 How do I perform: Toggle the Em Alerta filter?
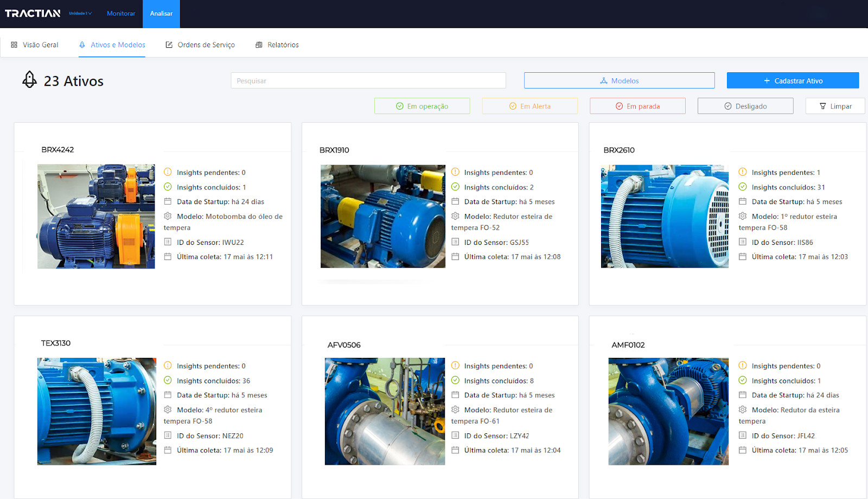pos(530,106)
